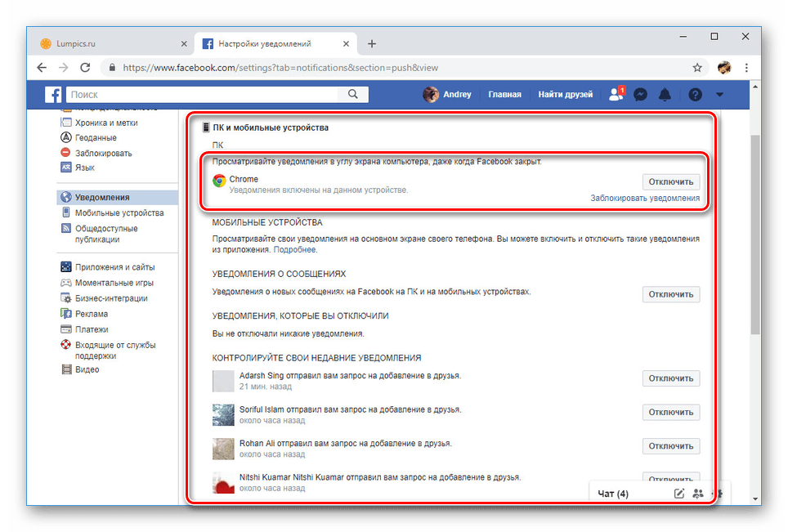Turn off message notifications via Отключить
Image resolution: width=788 pixels, height=532 pixels.
pos(670,294)
